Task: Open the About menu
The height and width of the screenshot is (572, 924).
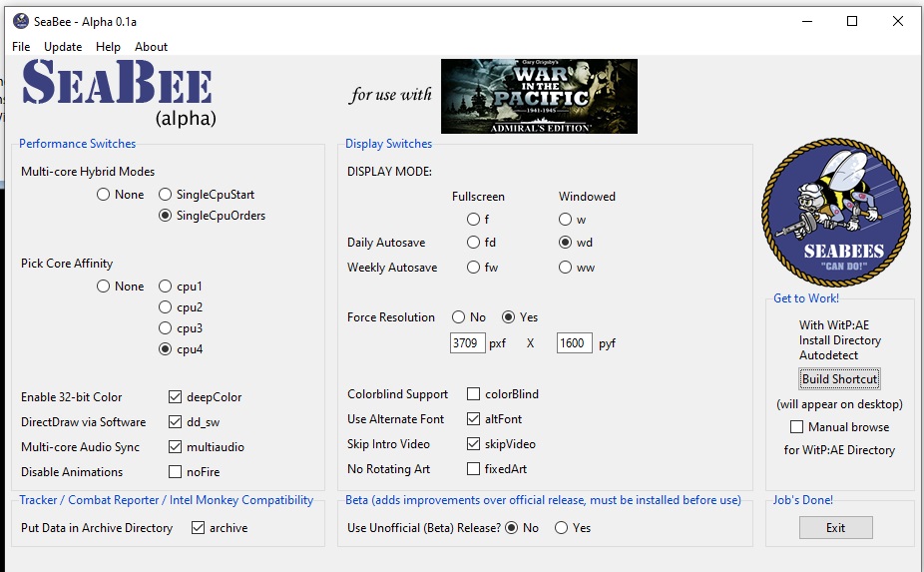Action: point(151,47)
